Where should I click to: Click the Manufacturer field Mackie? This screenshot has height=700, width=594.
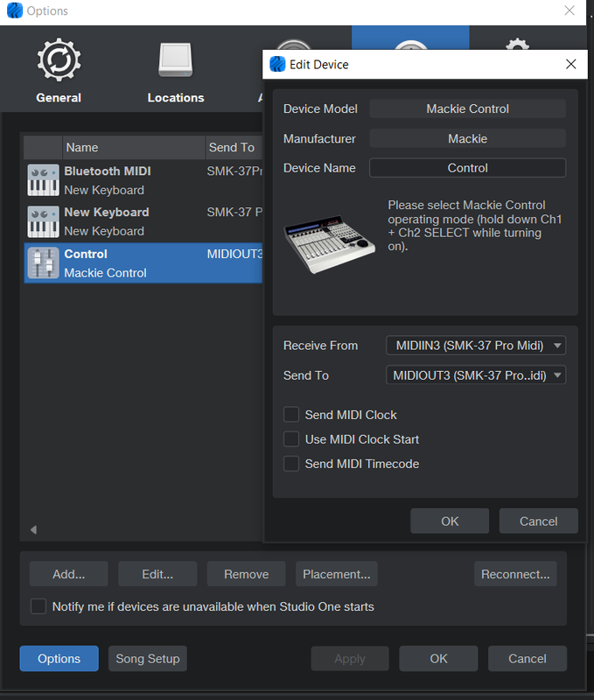pyautogui.click(x=467, y=139)
